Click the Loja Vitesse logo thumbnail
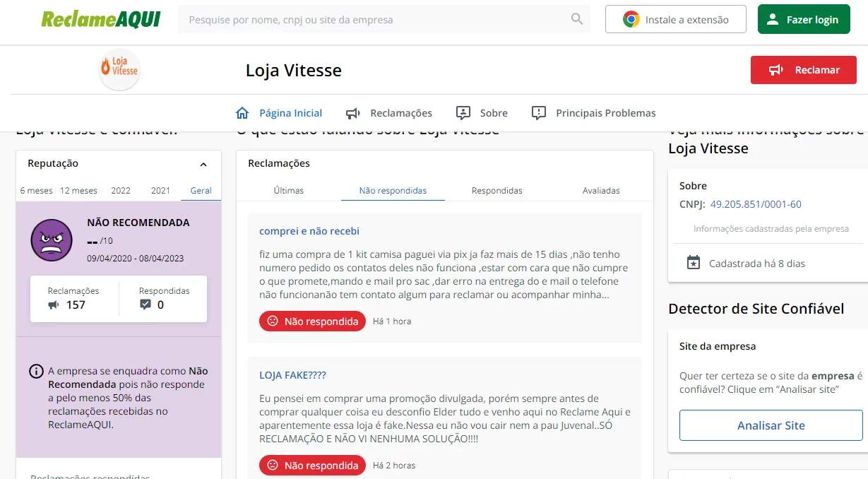Screen dimensions: 868x479 [119, 69]
